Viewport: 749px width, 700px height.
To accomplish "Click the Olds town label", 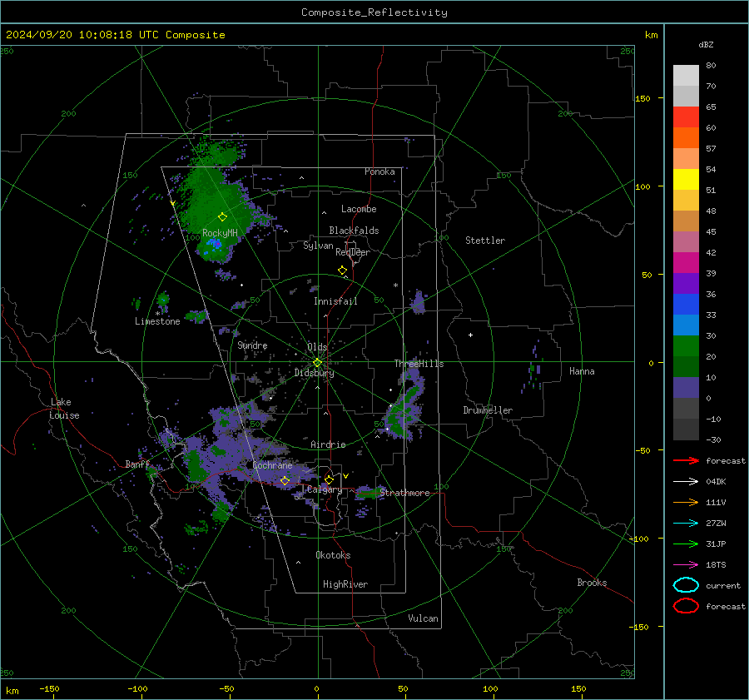I will (x=317, y=347).
